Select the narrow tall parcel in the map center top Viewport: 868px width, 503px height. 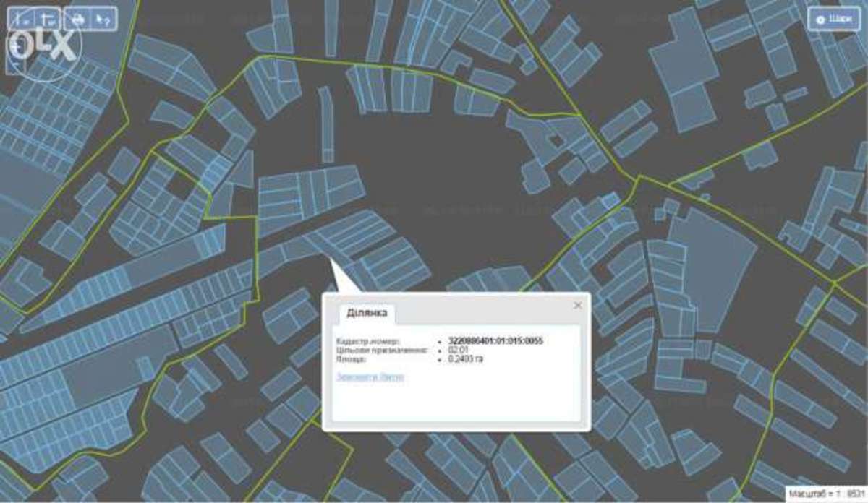(327, 124)
